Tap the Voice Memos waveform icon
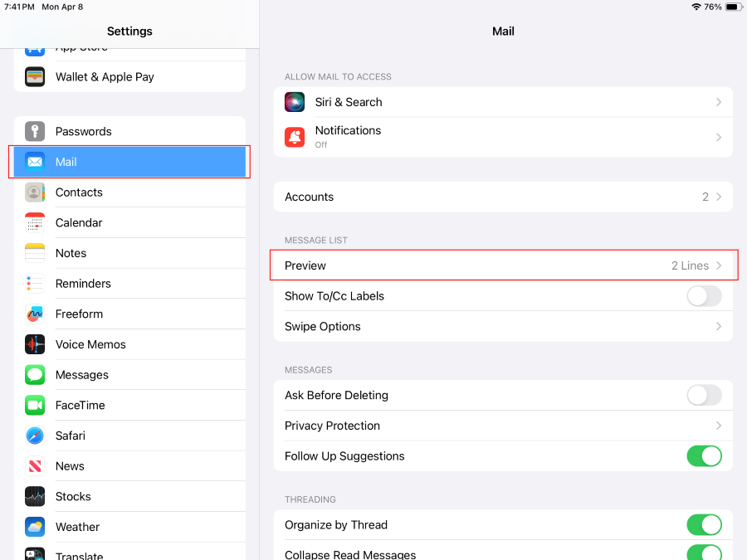 click(35, 344)
